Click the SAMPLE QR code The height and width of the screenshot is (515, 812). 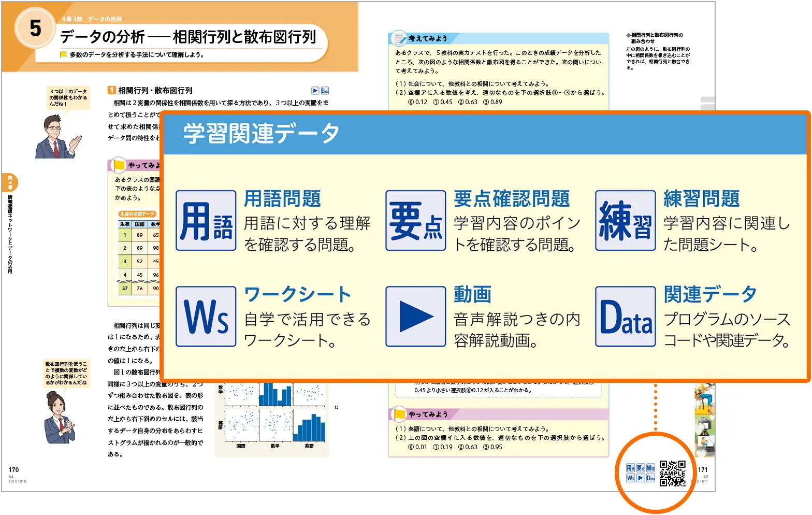(673, 473)
